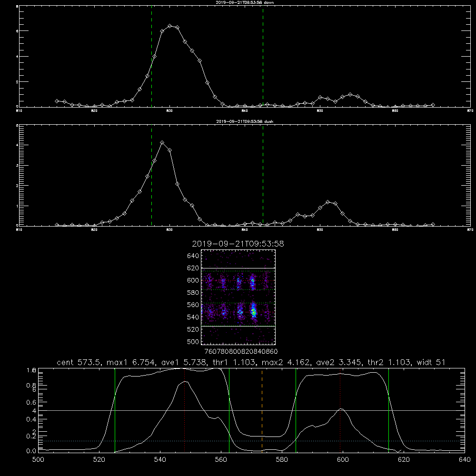Click the 850 x-axis label under dusk plot
The height and width of the screenshot is (476, 476).
(320, 230)
